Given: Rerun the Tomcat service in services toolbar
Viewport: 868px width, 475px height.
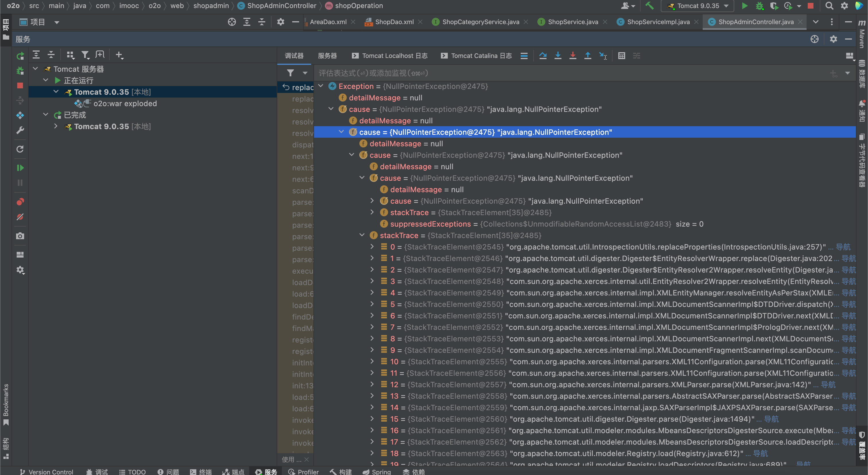Looking at the screenshot, I should (x=20, y=56).
